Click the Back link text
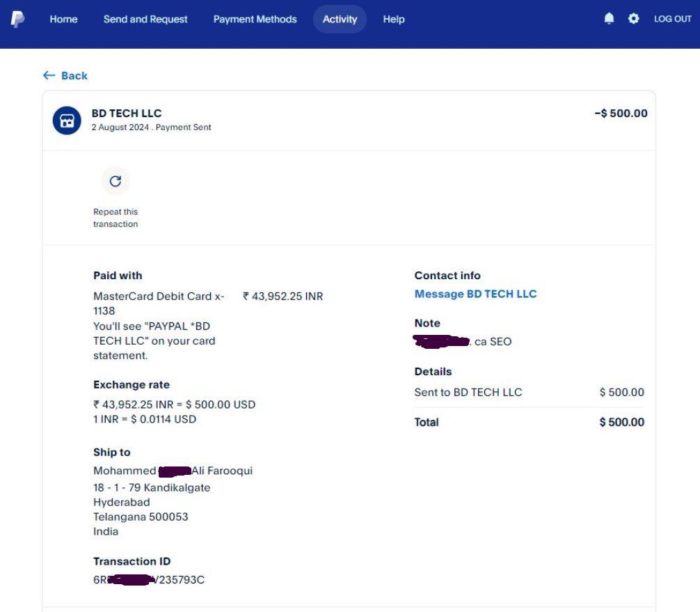Viewport: 700px width, 612px height. point(74,75)
